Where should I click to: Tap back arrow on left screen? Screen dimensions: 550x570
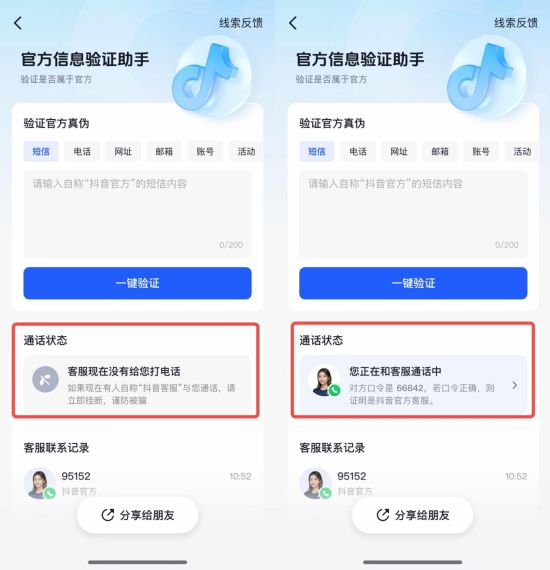pyautogui.click(x=18, y=23)
